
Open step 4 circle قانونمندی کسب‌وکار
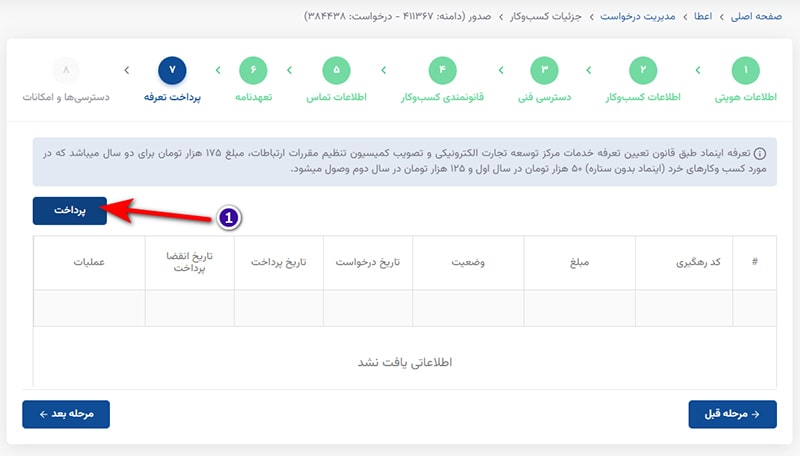pyautogui.click(x=442, y=70)
